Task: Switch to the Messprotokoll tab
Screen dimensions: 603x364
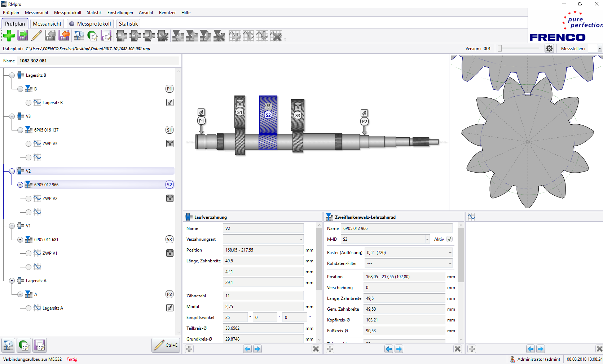Action: pos(91,24)
